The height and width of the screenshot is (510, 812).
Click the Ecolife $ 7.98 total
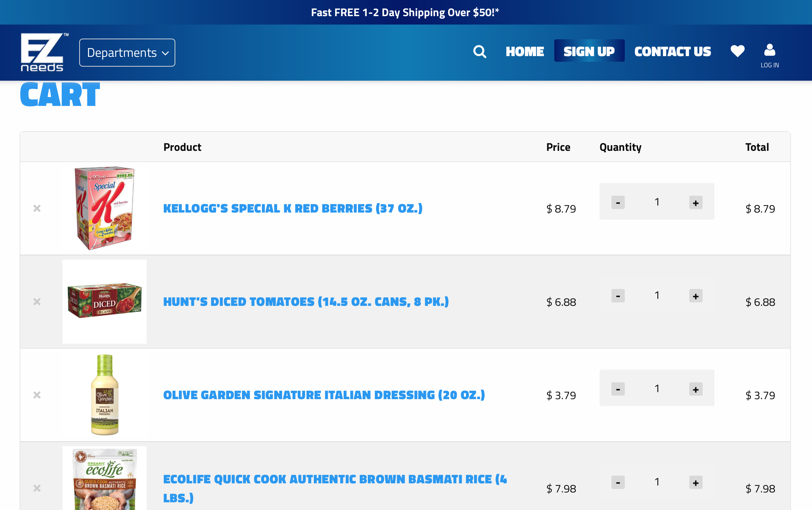[x=760, y=489]
